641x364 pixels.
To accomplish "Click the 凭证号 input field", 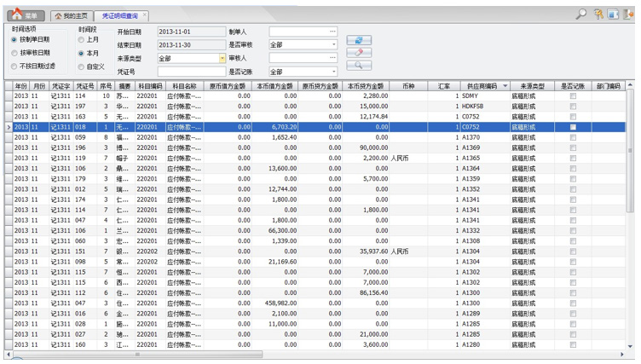I will (x=191, y=72).
